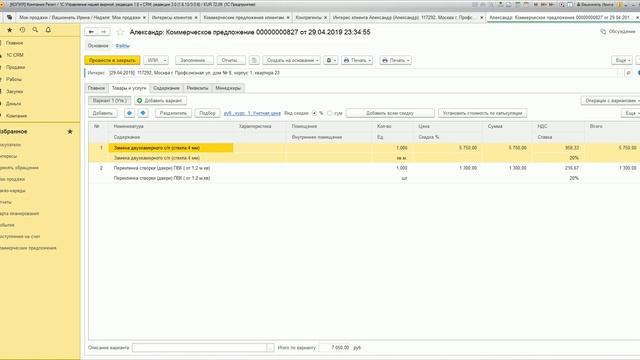This screenshot has width=640, height=360.
Task: Move row up with blue arrow
Action: click(129, 113)
